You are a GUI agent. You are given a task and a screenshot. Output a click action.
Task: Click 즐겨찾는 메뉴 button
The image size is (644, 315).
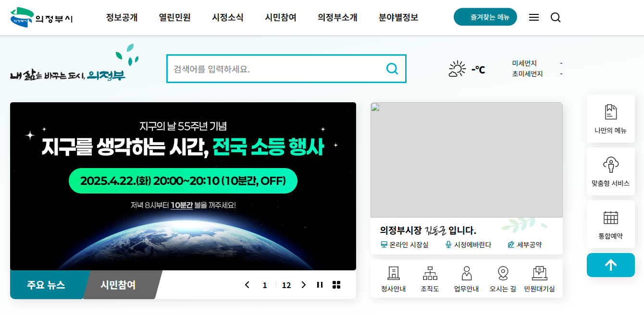click(x=485, y=17)
